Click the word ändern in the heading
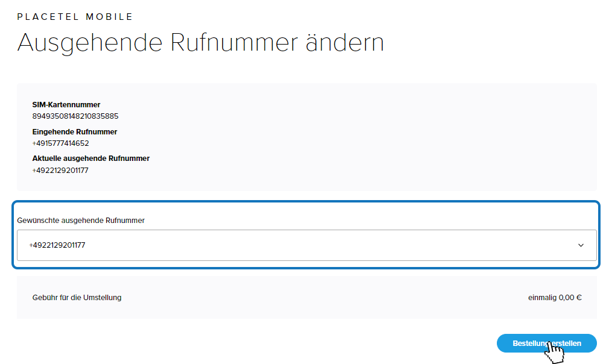This screenshot has height=364, width=609. [x=345, y=42]
